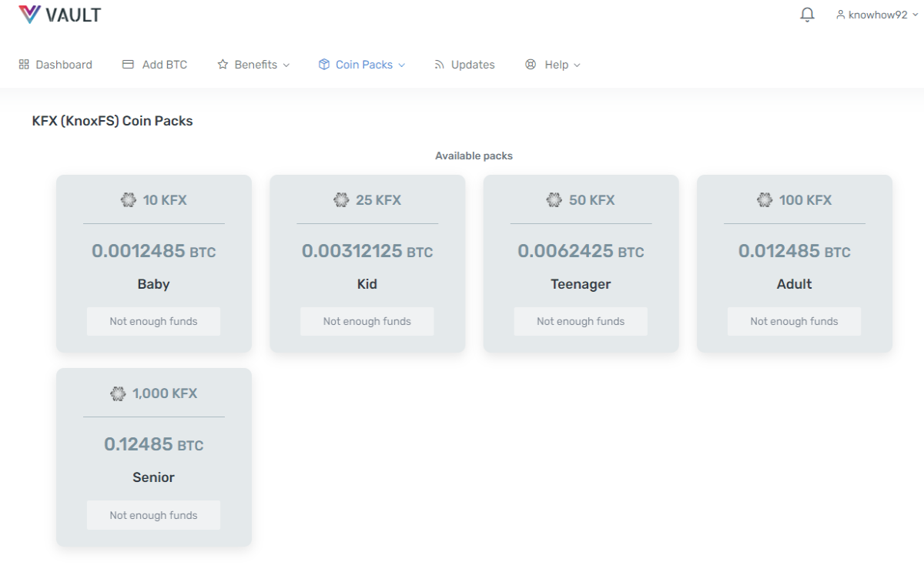Click the Vault logo icon
Viewport: 924px width, 569px height.
point(29,14)
